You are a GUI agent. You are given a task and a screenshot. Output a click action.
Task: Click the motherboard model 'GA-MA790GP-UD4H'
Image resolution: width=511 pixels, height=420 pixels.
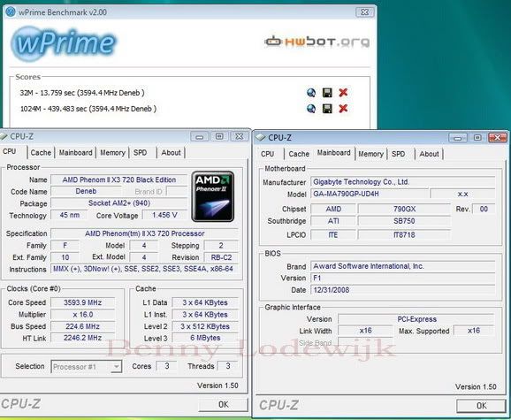pyautogui.click(x=370, y=194)
